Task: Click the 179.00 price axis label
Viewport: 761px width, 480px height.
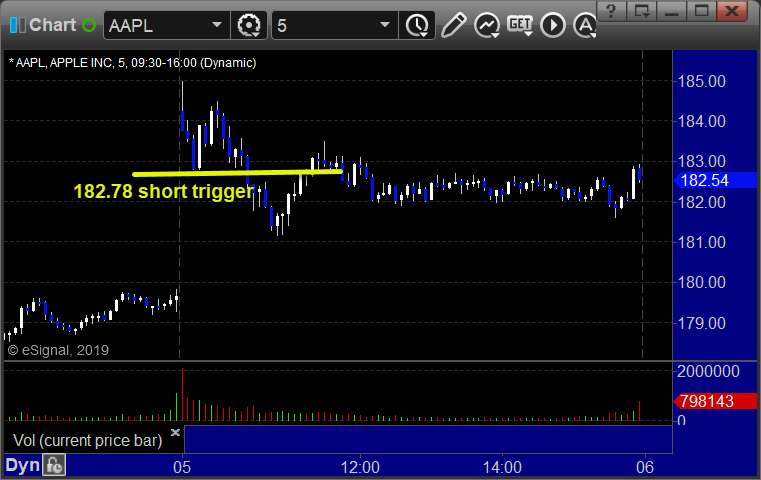Action: click(x=701, y=323)
